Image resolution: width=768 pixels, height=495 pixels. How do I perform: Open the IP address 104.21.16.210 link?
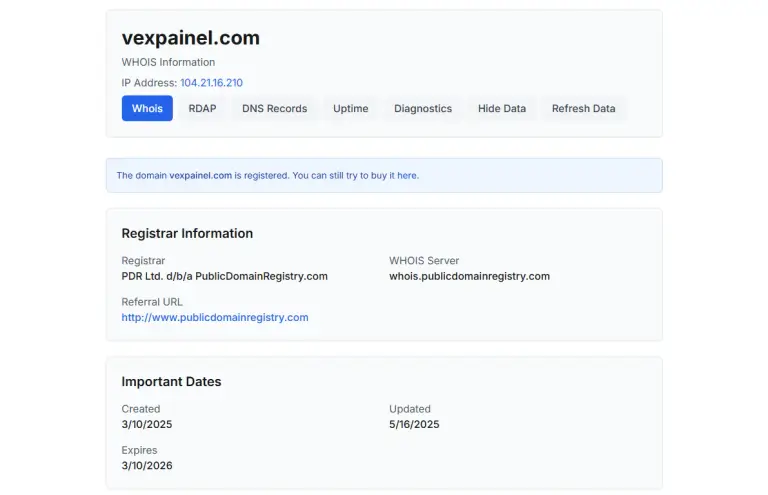(x=211, y=83)
